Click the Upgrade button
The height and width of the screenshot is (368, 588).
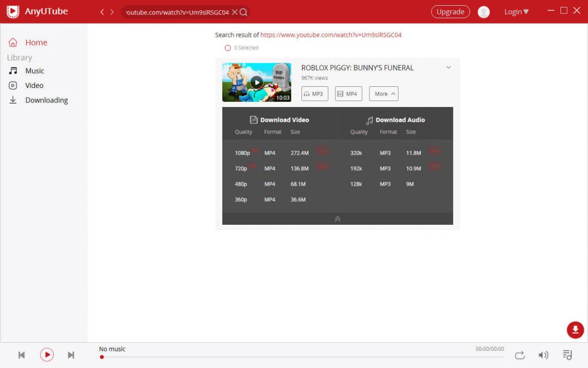(x=450, y=11)
